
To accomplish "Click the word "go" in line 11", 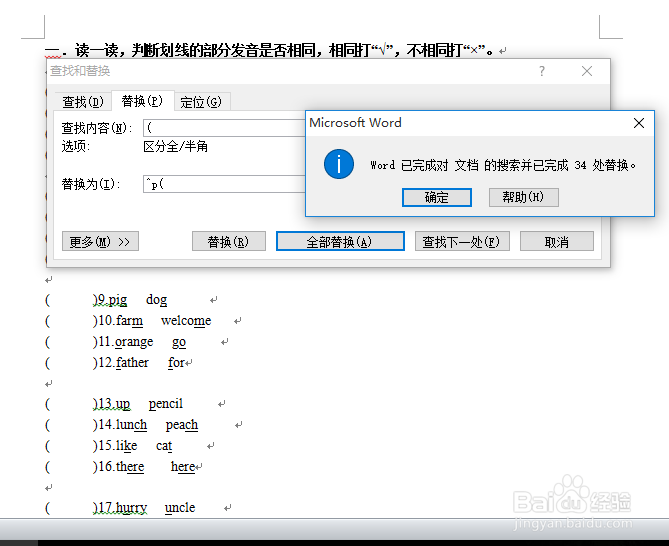I will (179, 343).
